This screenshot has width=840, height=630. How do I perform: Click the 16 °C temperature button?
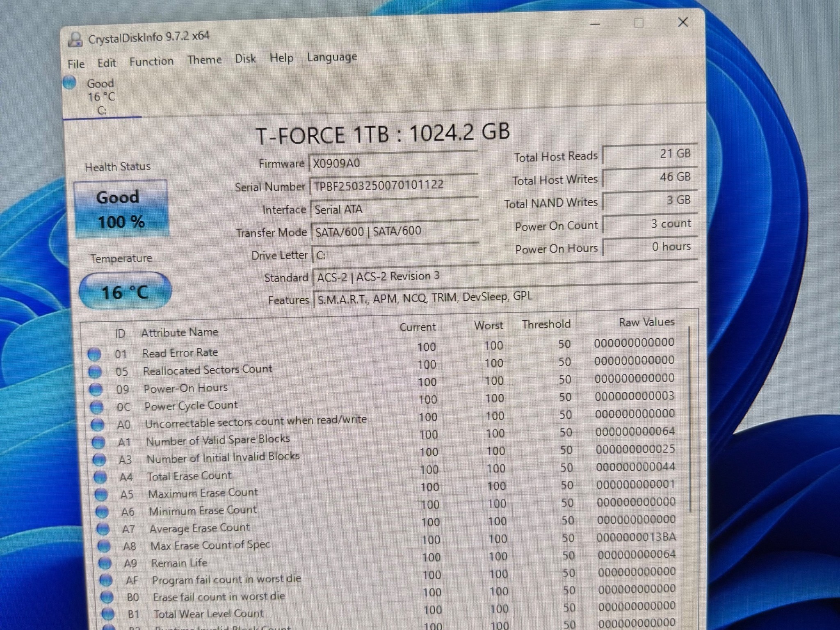pos(125,291)
